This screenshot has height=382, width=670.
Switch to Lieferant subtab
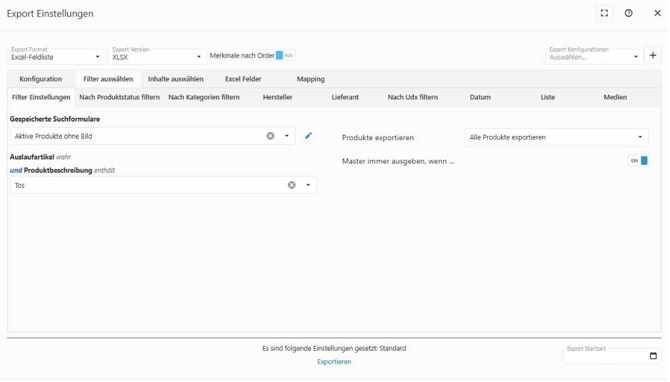click(346, 97)
